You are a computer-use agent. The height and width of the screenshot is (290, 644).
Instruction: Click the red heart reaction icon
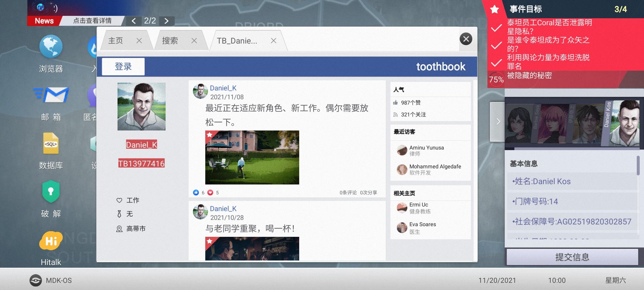(210, 193)
